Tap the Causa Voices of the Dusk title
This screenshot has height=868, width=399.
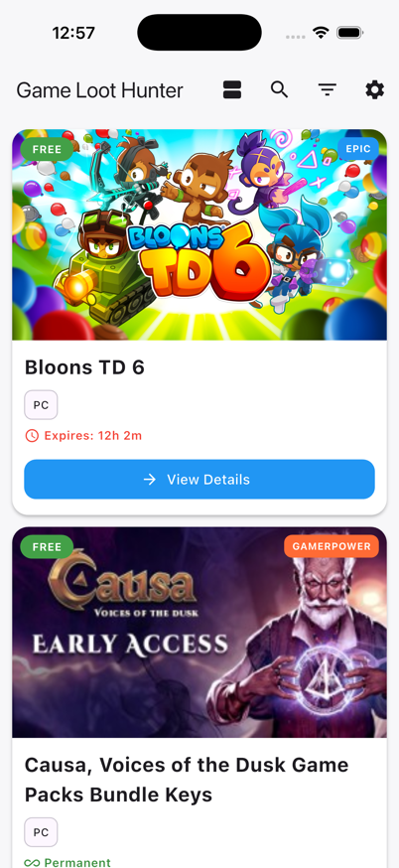coord(187,780)
